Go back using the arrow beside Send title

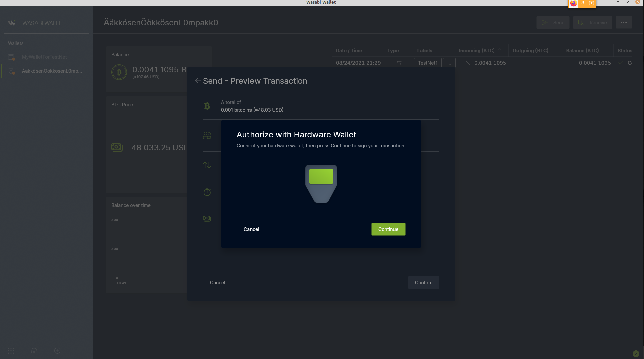[x=198, y=81]
